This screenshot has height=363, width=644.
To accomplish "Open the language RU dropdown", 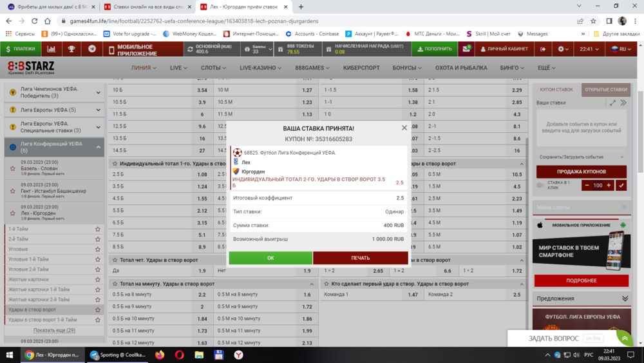I will [621, 49].
